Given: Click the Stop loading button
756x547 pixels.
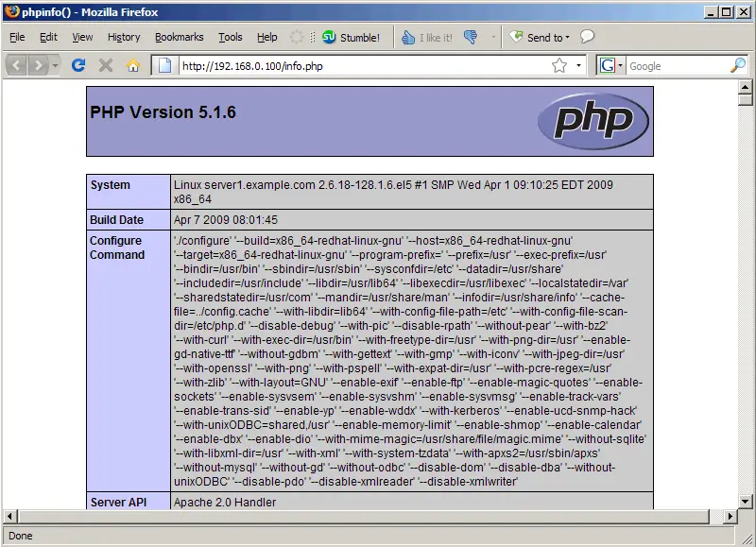Looking at the screenshot, I should [106, 65].
